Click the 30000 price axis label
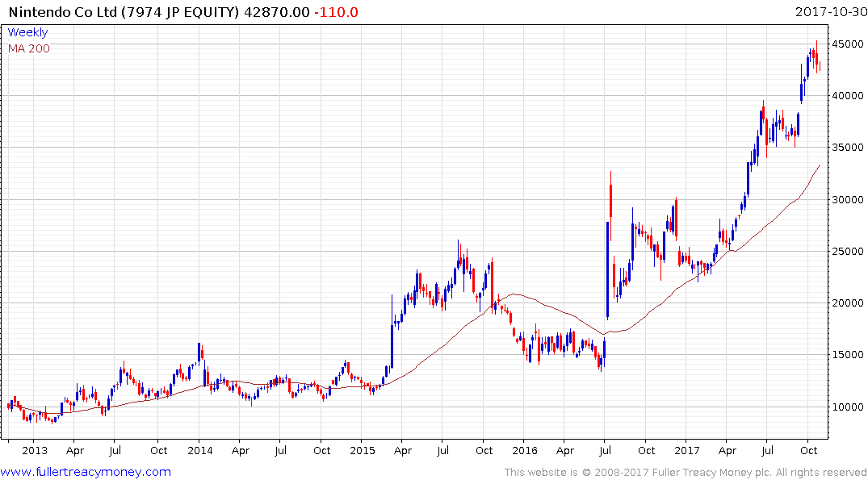Image resolution: width=868 pixels, height=484 pixels. click(848, 200)
